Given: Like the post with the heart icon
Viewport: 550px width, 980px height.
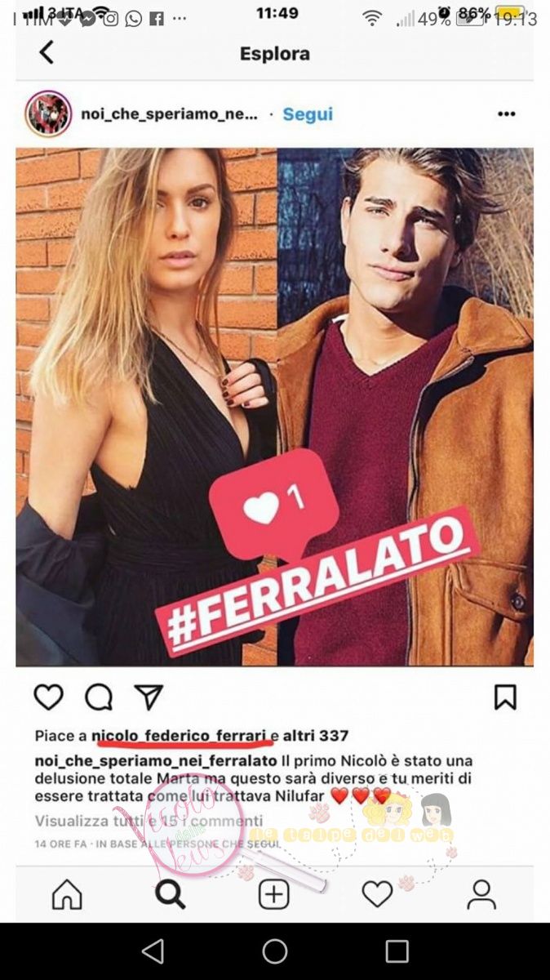Looking at the screenshot, I should [48, 697].
